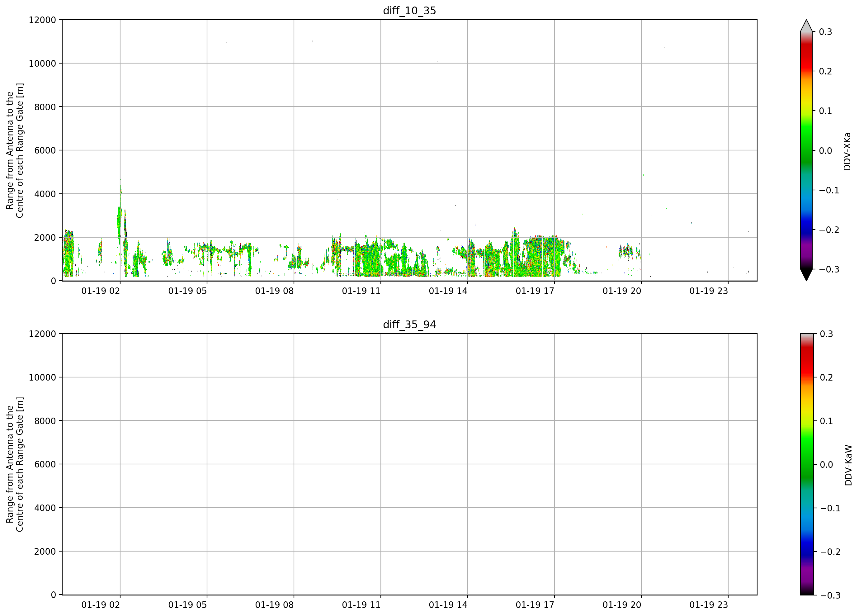Click the 0.1 tick on DDV-KaW colorbar

pyautogui.click(x=826, y=421)
